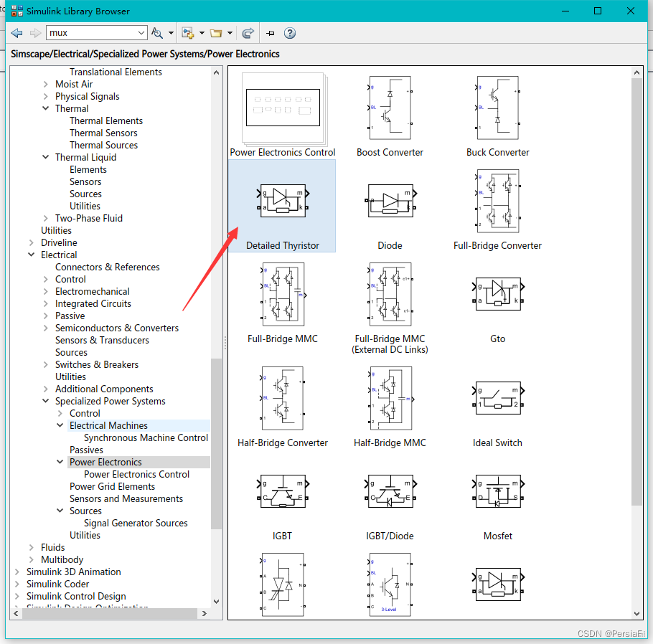This screenshot has height=644, width=653.
Task: Select the 3-Level converter block
Action: click(390, 584)
